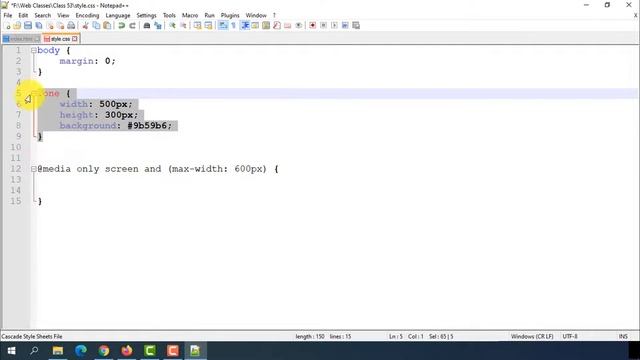Toggle the Document Map panel
The height and width of the screenshot is (360, 640).
click(x=266, y=26)
